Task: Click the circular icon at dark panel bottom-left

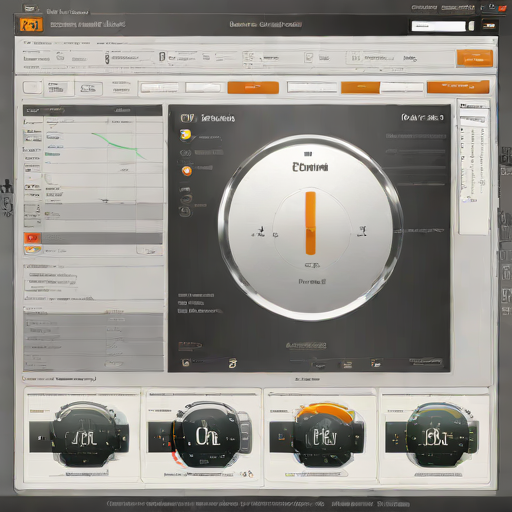Action: (186, 363)
